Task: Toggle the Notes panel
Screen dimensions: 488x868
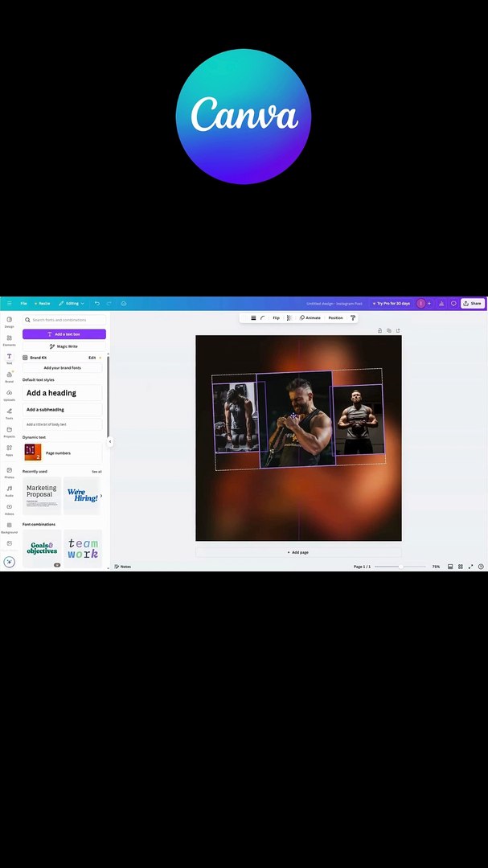Action: coord(122,567)
